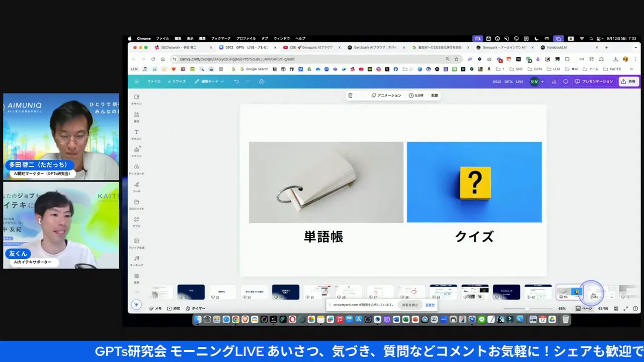Expand the 編集モード dropdown
Viewport: 644px width, 362px height.
tap(209, 81)
